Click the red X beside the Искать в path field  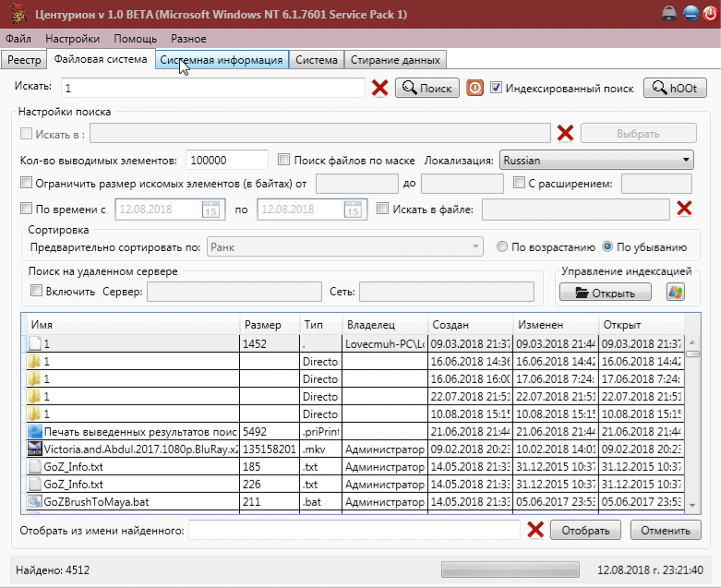coord(565,133)
